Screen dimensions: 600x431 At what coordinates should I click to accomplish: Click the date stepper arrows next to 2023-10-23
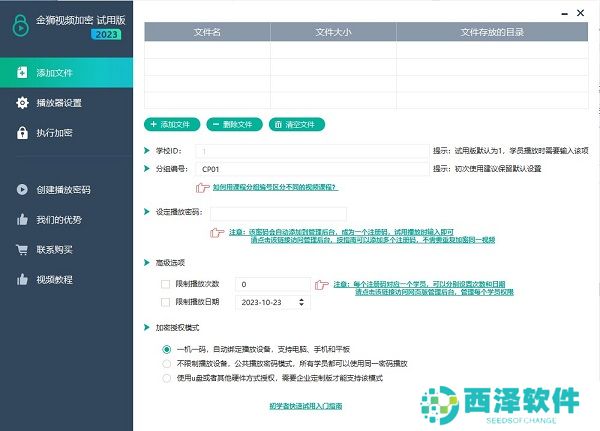[302, 302]
